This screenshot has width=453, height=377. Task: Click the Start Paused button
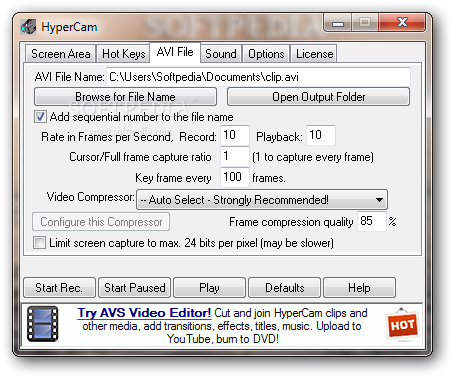click(135, 288)
